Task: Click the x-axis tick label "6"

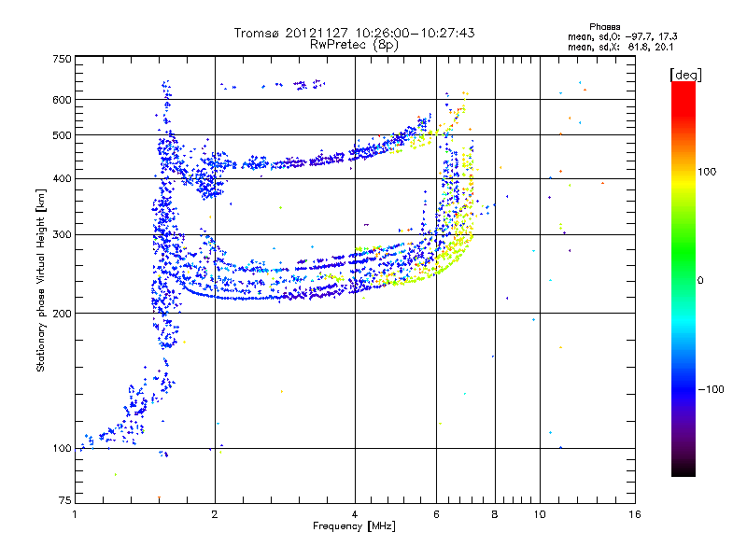Action: click(x=436, y=514)
